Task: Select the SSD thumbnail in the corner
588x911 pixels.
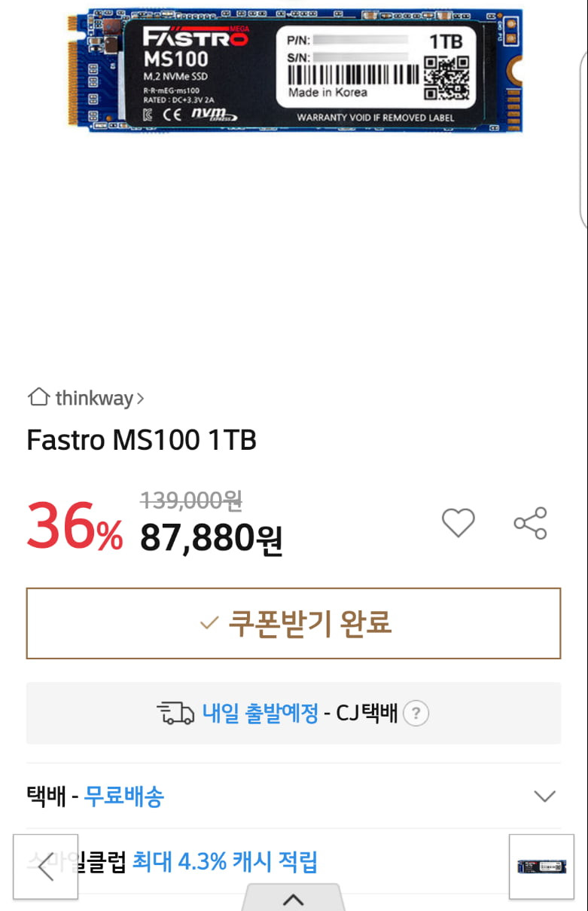Action: (541, 867)
